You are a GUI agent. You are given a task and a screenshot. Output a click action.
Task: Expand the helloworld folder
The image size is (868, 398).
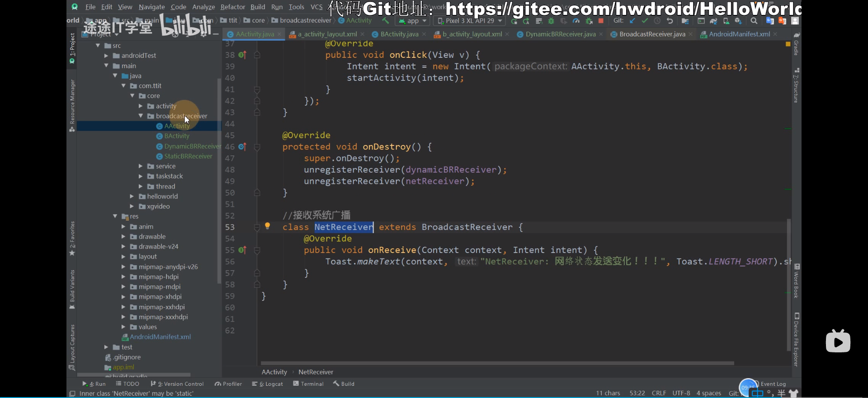pyautogui.click(x=132, y=197)
